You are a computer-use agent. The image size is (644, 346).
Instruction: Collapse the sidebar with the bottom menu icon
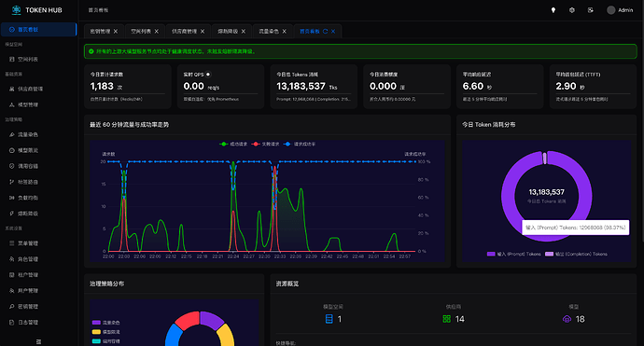tap(38, 341)
